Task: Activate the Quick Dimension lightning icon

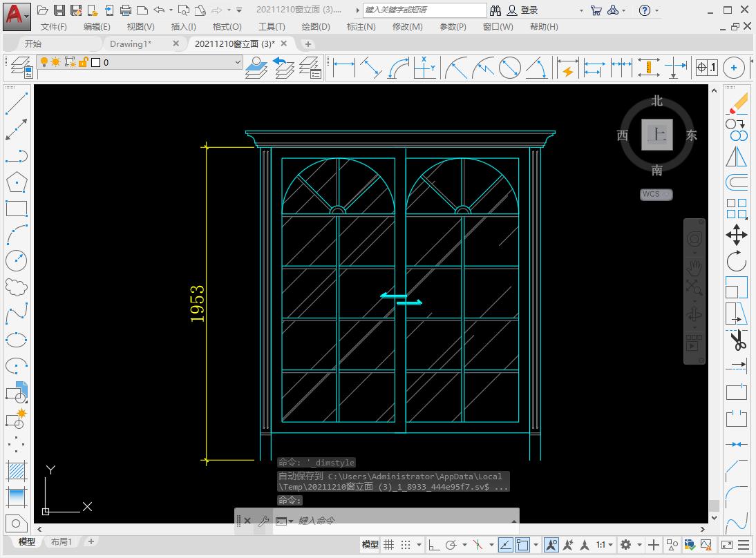Action: tap(568, 68)
